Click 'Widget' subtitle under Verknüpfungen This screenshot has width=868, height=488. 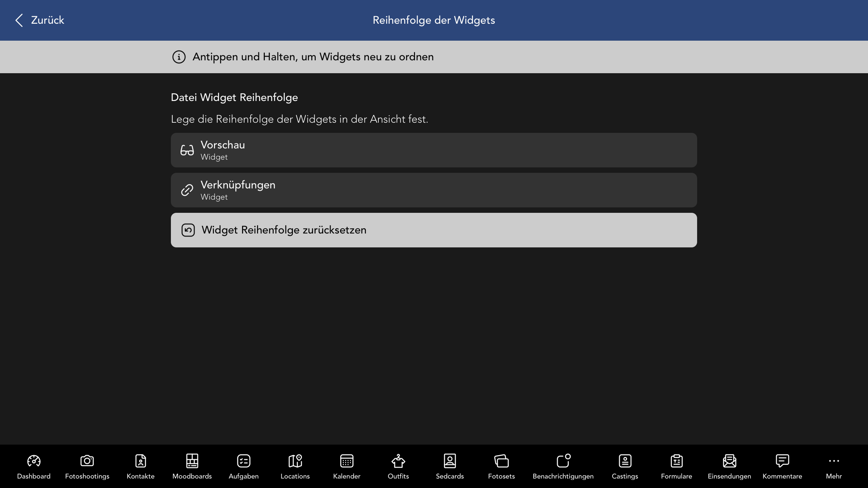pos(214,197)
